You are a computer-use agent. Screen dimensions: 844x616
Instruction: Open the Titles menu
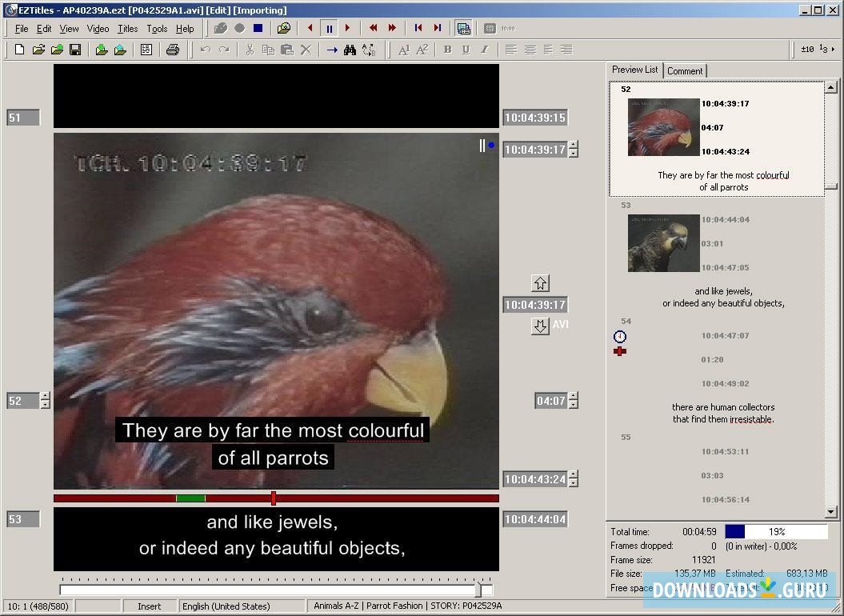pyautogui.click(x=127, y=29)
